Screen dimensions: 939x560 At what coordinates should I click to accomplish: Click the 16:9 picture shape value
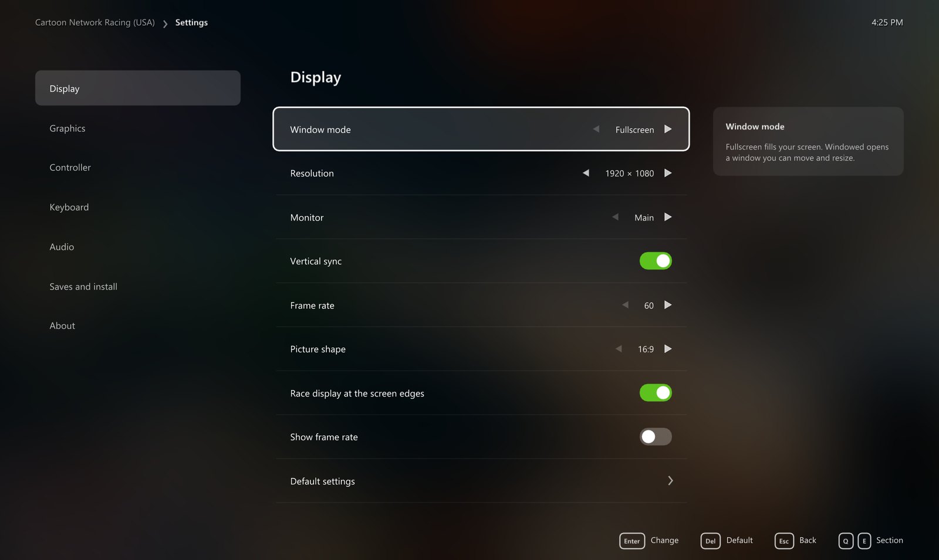(646, 349)
